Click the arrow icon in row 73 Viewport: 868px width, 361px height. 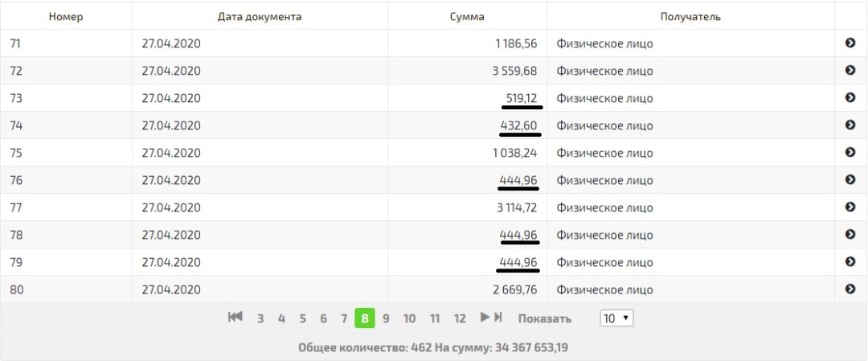tap(850, 98)
